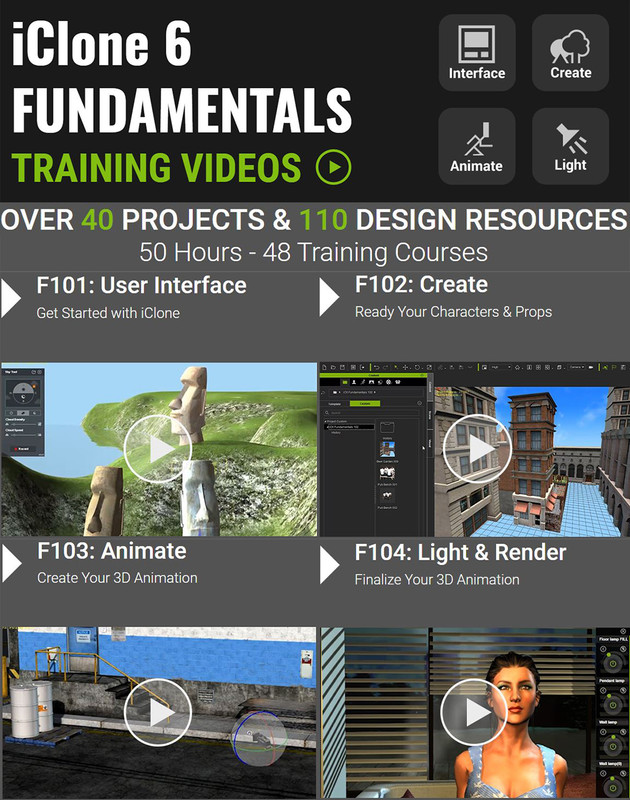Screen dimensions: 630x800
Task: Select Template tab in F102 thumbnail
Action: (x=335, y=404)
